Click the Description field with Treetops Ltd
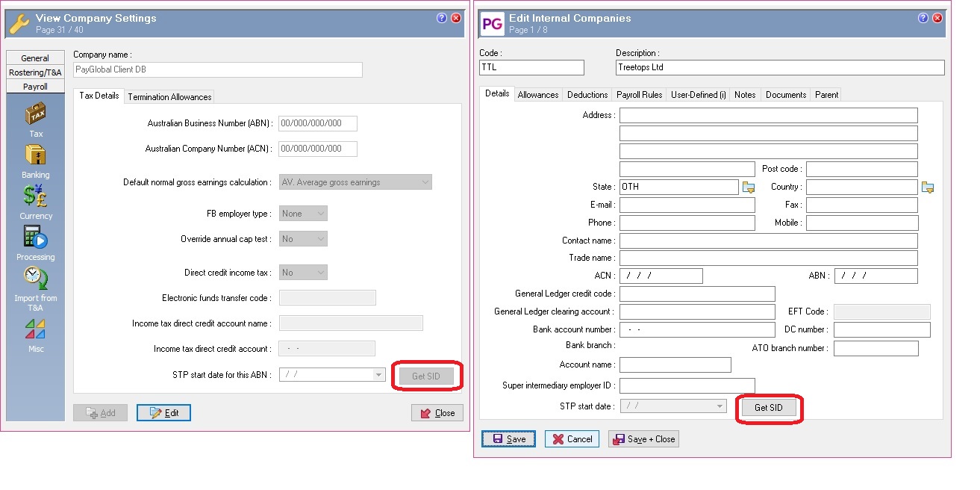The image size is (980, 490). 780,67
